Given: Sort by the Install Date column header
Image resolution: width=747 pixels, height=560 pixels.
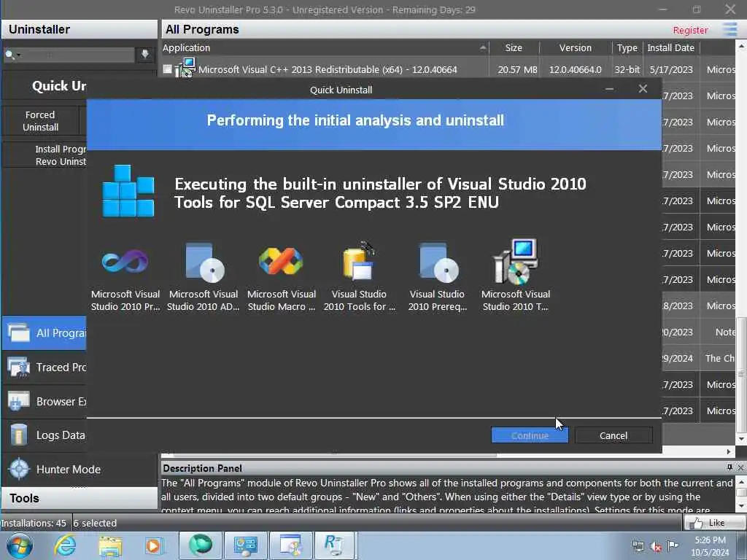Looking at the screenshot, I should (x=671, y=47).
